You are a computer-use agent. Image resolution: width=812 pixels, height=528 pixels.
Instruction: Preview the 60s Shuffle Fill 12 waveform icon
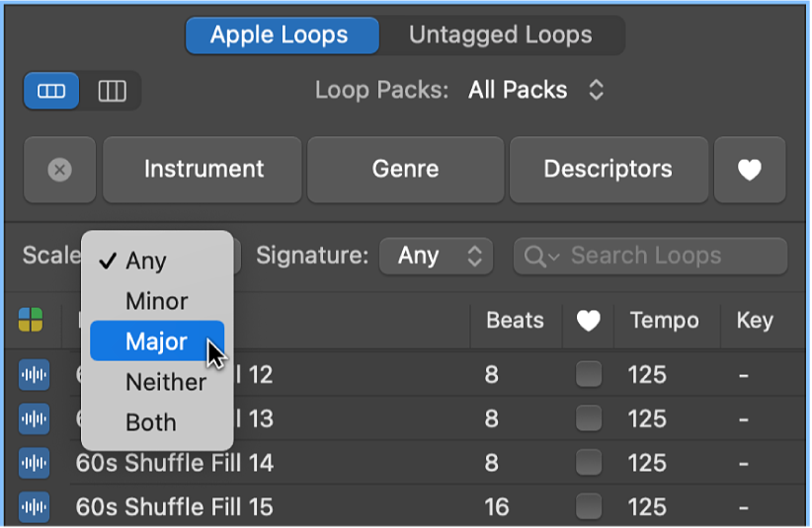(34, 375)
